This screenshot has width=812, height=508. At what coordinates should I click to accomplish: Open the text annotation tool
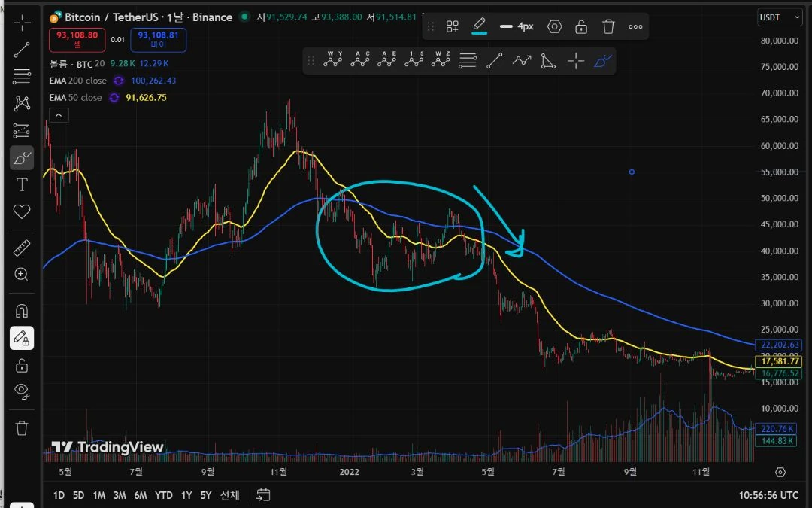click(22, 184)
